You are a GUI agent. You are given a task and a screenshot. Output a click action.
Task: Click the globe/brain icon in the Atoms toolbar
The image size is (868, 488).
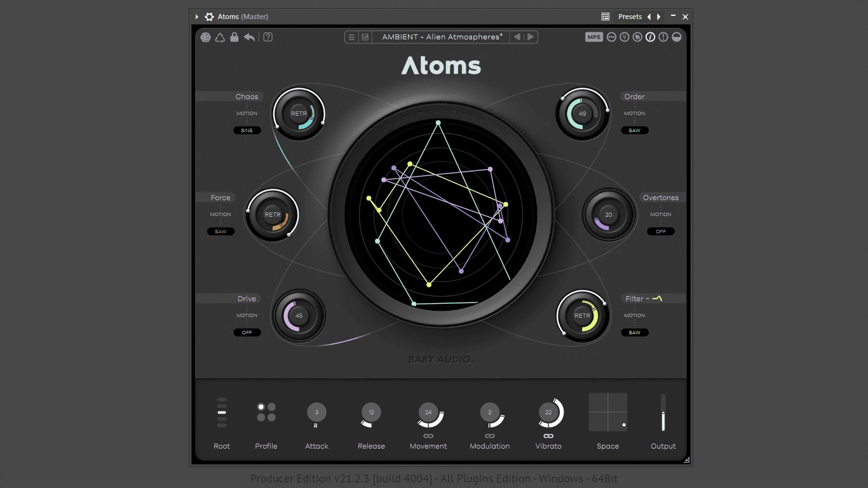(x=205, y=37)
